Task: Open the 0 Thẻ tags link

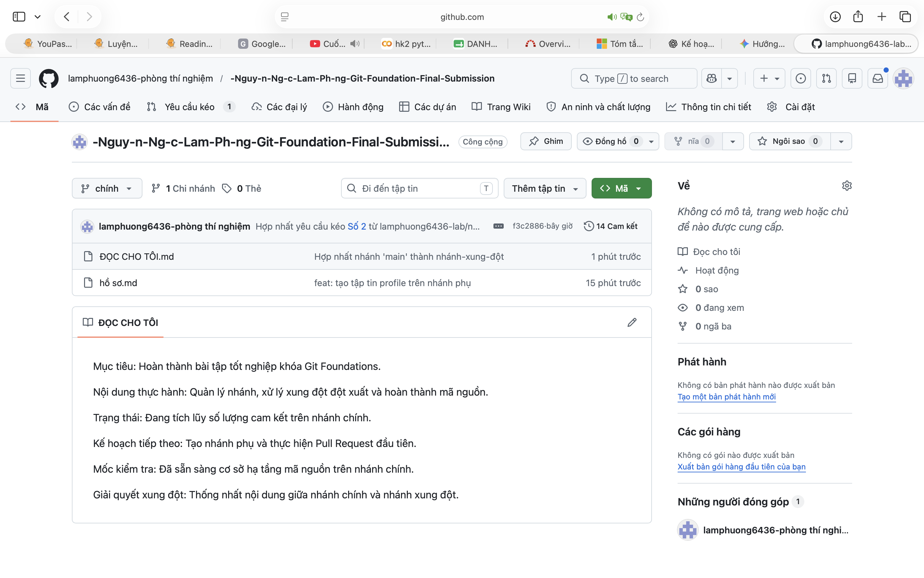Action: pyautogui.click(x=242, y=188)
